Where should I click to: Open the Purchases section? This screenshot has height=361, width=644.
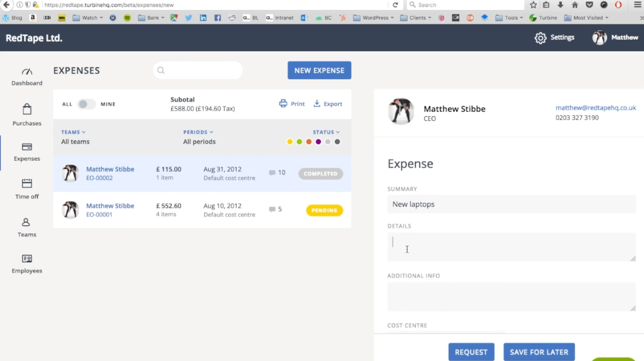pyautogui.click(x=26, y=115)
